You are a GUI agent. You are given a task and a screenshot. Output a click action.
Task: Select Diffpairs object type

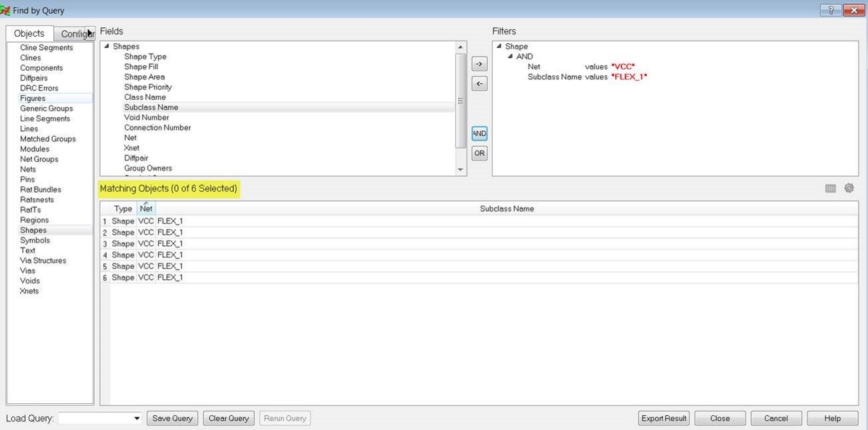(x=34, y=78)
